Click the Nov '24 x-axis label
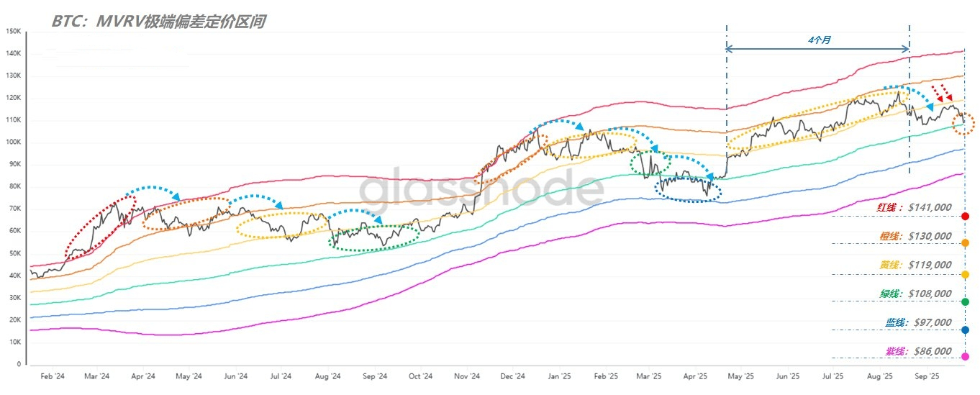Screen dimensions: 980x395 click(x=467, y=376)
